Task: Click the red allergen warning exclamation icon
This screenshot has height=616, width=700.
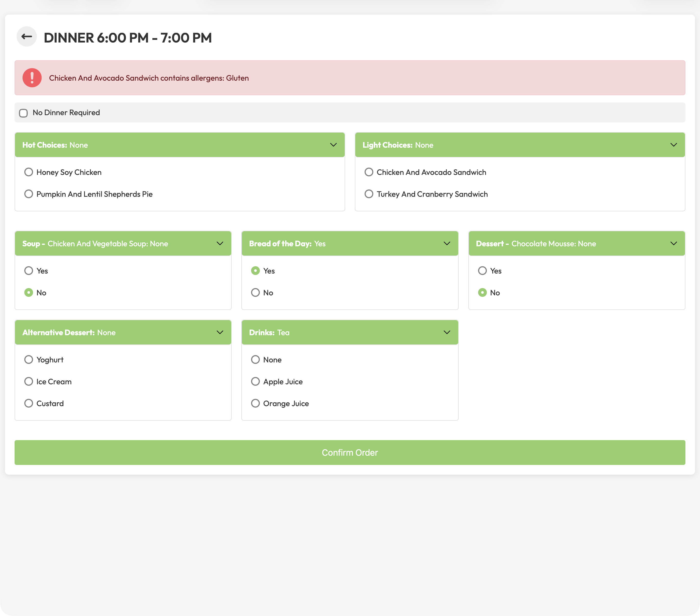Action: pyautogui.click(x=32, y=78)
